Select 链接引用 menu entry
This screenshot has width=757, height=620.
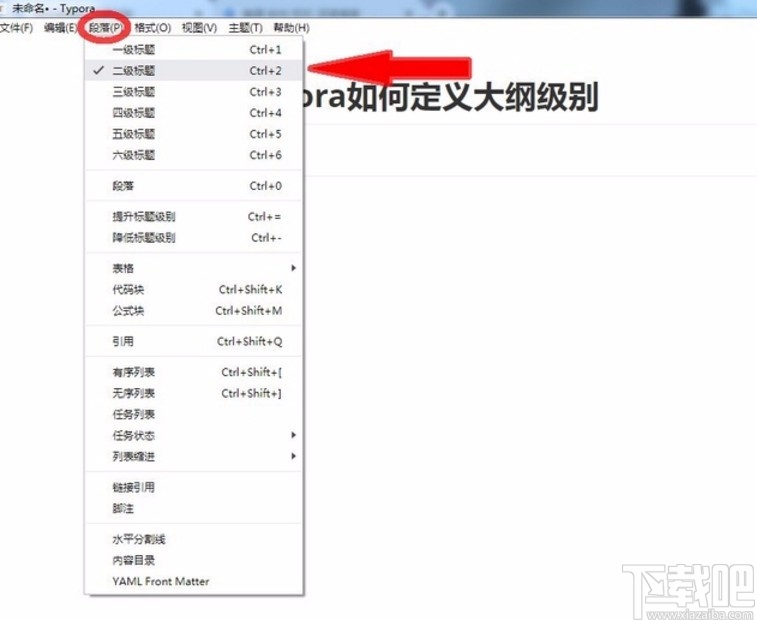(x=194, y=487)
